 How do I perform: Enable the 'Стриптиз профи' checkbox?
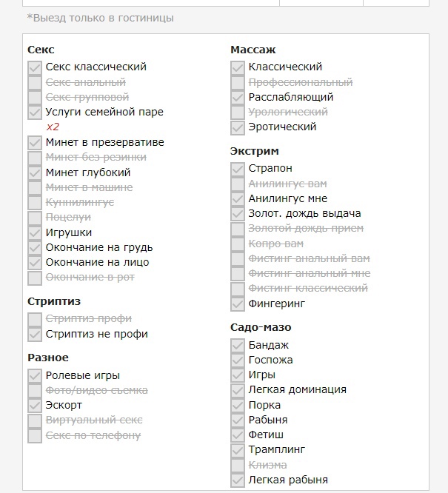click(x=35, y=319)
